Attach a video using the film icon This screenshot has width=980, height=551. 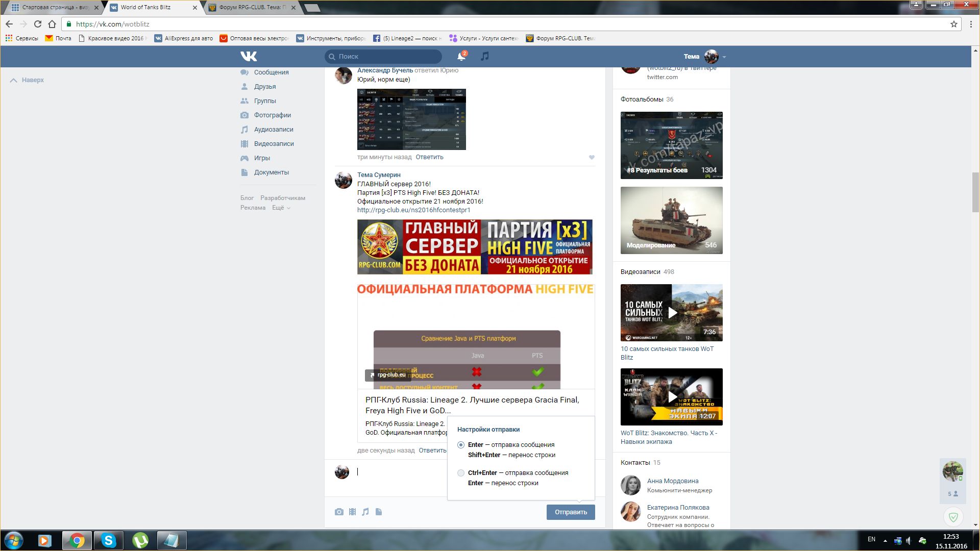tap(352, 512)
